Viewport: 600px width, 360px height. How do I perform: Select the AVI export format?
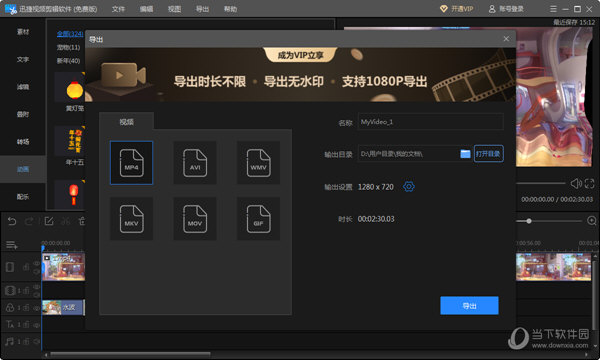[x=195, y=163]
